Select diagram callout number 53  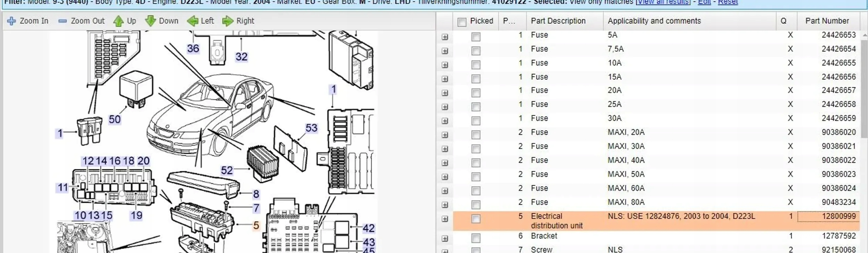[311, 128]
